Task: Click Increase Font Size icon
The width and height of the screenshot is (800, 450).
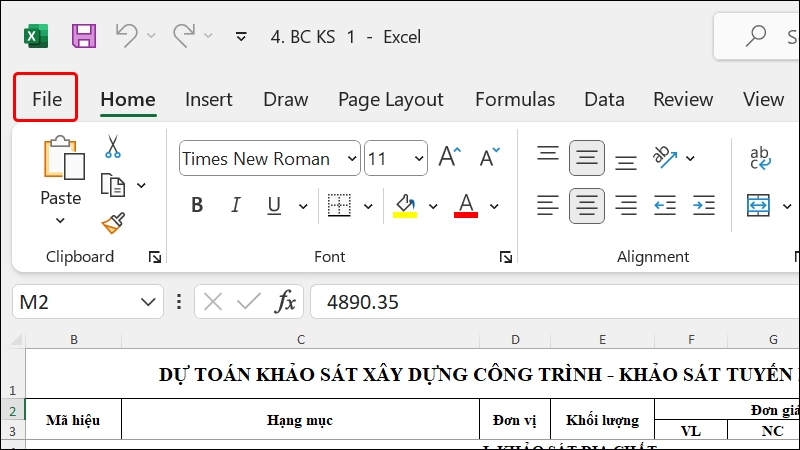Action: (x=449, y=157)
